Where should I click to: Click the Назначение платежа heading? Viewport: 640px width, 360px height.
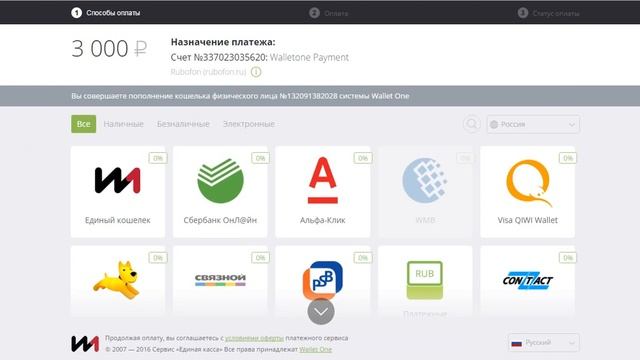coord(223,42)
